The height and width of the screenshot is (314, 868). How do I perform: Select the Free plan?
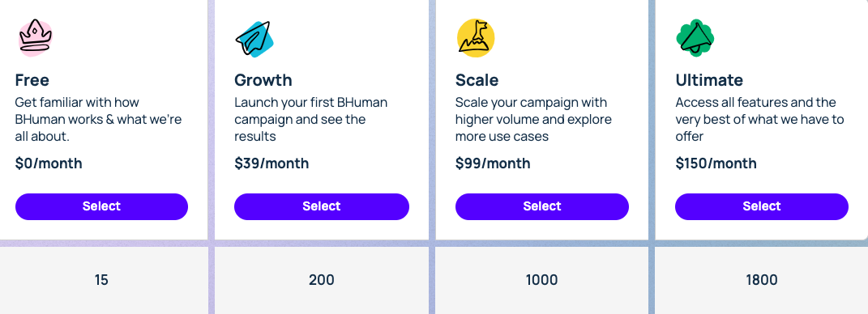[x=101, y=206]
